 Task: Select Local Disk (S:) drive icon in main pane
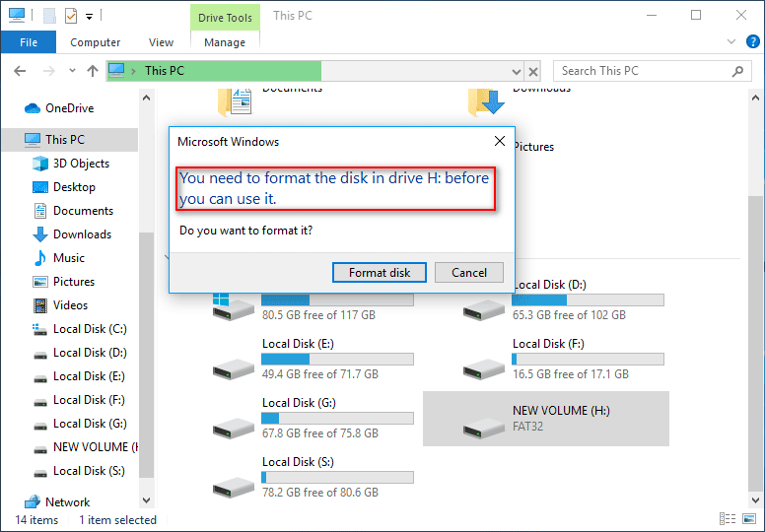[234, 488]
